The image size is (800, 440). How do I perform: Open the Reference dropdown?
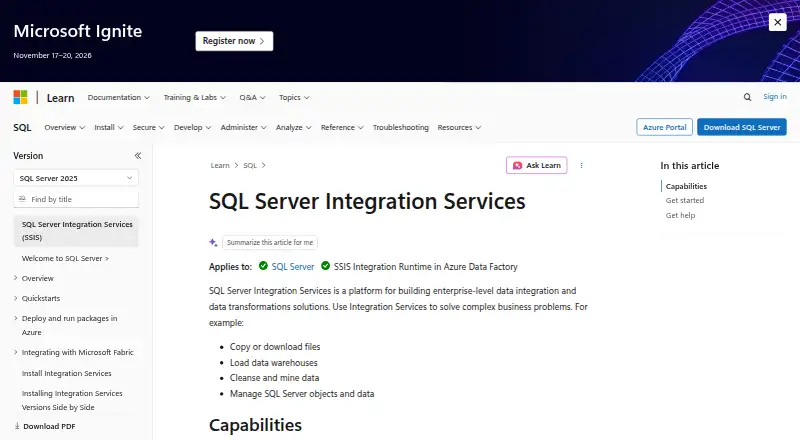[x=342, y=127]
